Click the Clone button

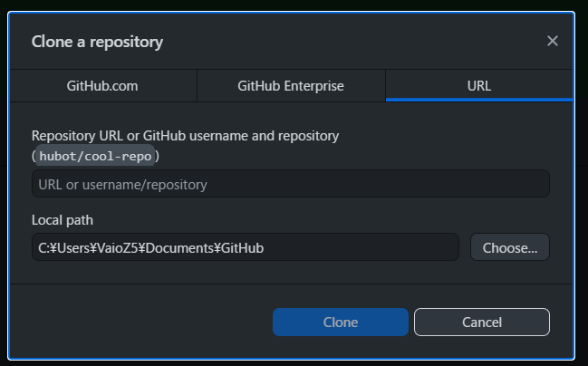341,322
